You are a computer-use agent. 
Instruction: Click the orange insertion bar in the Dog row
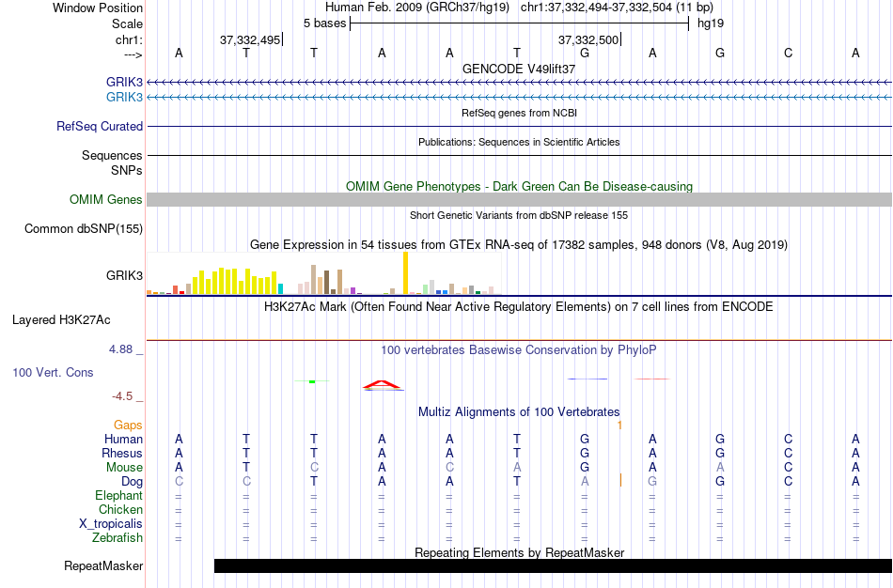[x=620, y=480]
